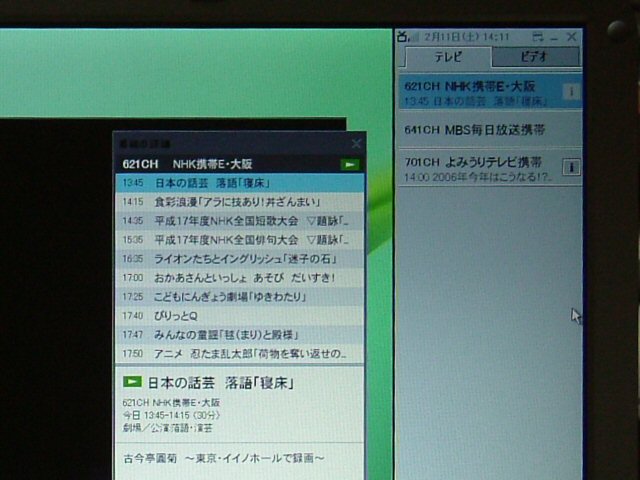Switch to the テレビ tab
The height and width of the screenshot is (480, 640).
(x=447, y=58)
